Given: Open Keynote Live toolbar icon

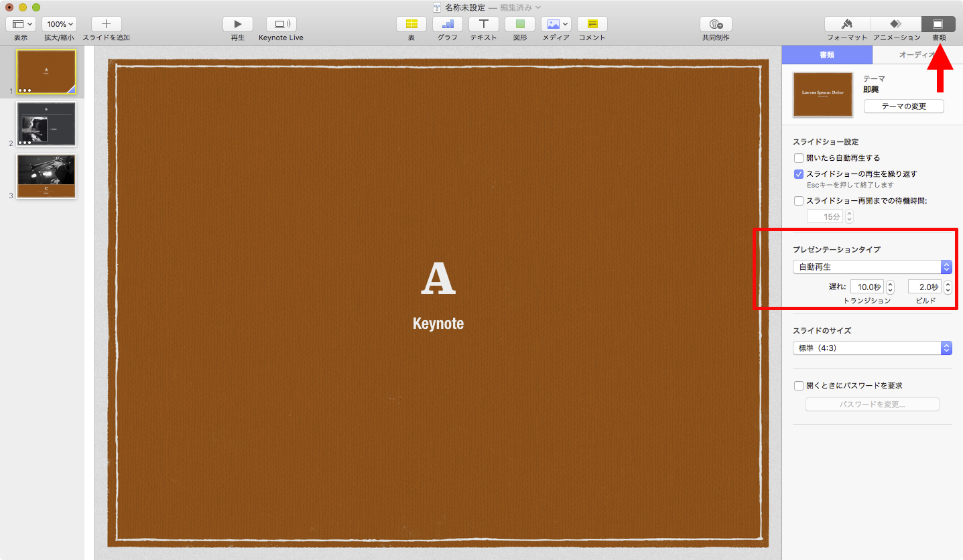Looking at the screenshot, I should point(281,24).
